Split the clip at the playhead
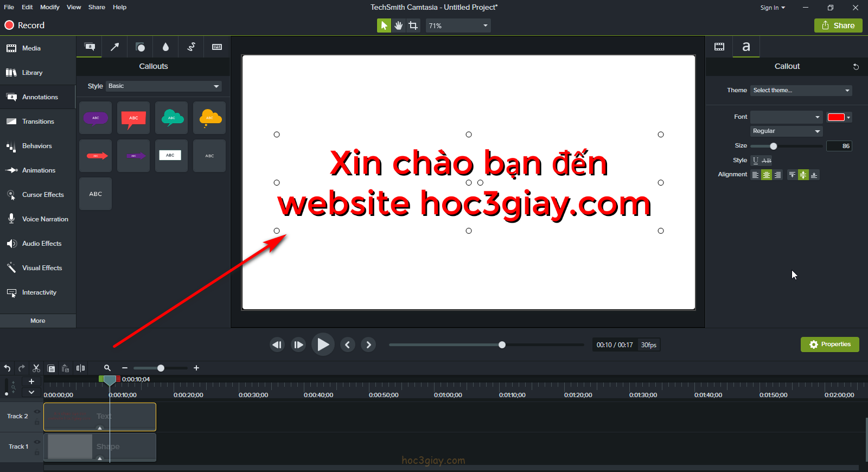 [80, 368]
